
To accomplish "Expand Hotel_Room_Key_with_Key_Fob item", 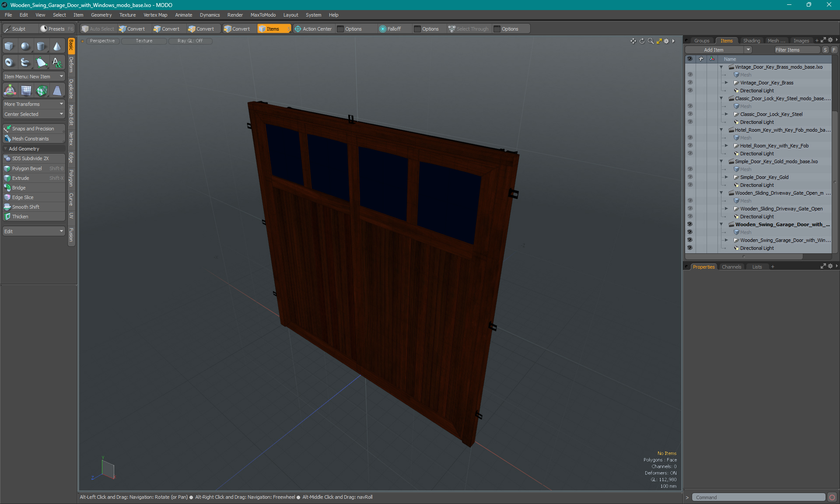I will click(x=727, y=146).
